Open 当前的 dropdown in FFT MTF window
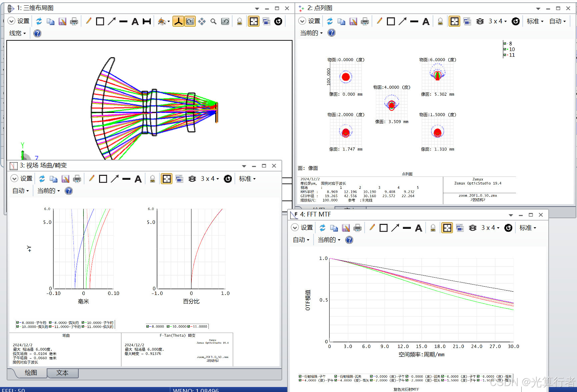Screen dimensions: 577x392 coord(329,240)
